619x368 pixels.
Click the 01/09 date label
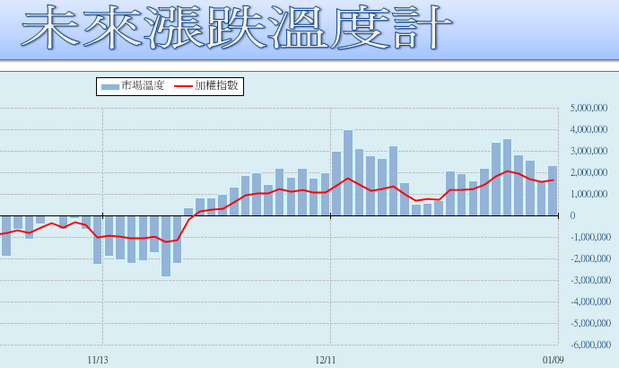[x=553, y=360]
